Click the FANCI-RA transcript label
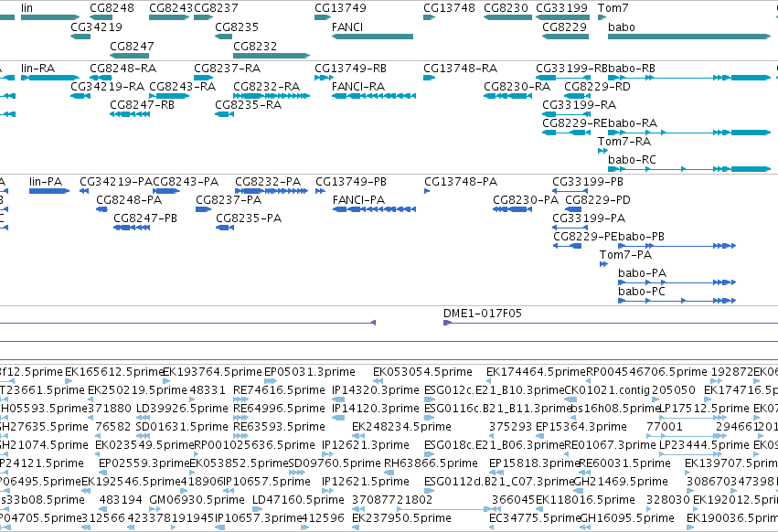The height and width of the screenshot is (532, 778). [x=358, y=86]
